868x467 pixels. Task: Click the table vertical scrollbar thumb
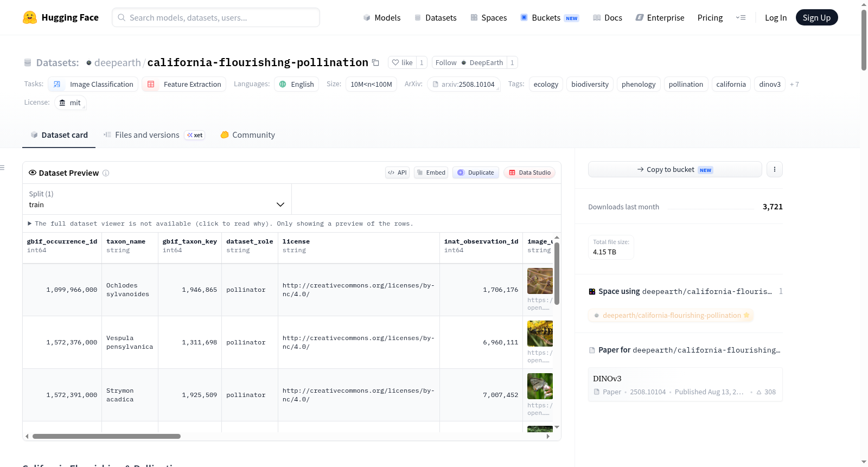[x=557, y=273]
